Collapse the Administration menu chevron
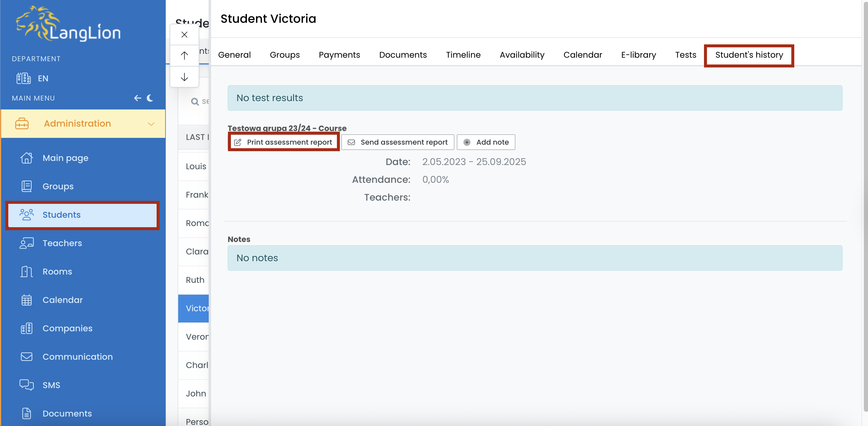 (x=151, y=124)
